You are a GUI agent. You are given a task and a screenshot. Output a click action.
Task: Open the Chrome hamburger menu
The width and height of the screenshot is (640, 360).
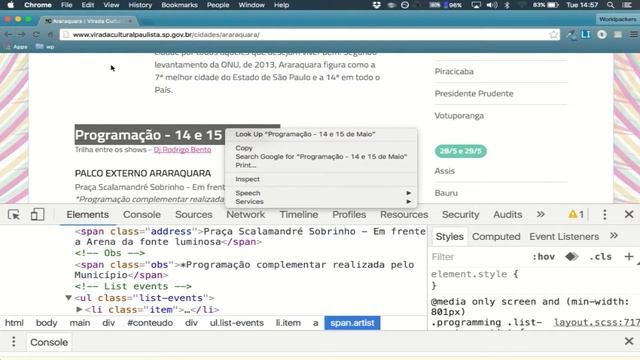coord(633,35)
